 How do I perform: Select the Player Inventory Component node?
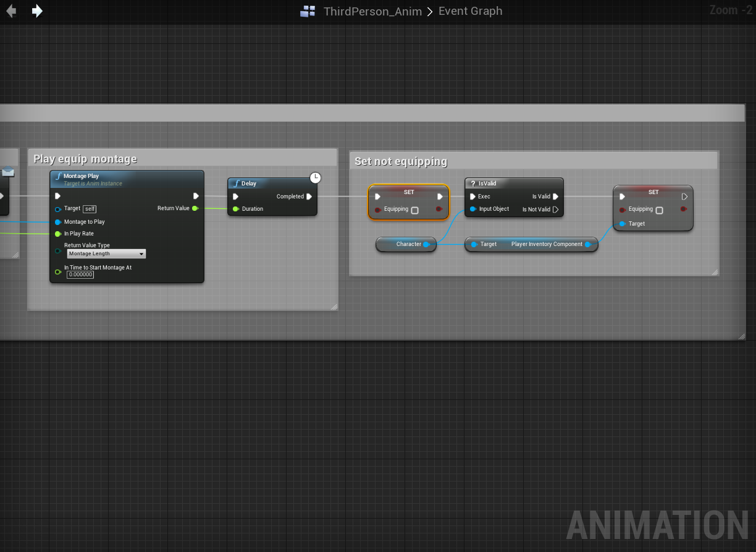[531, 244]
